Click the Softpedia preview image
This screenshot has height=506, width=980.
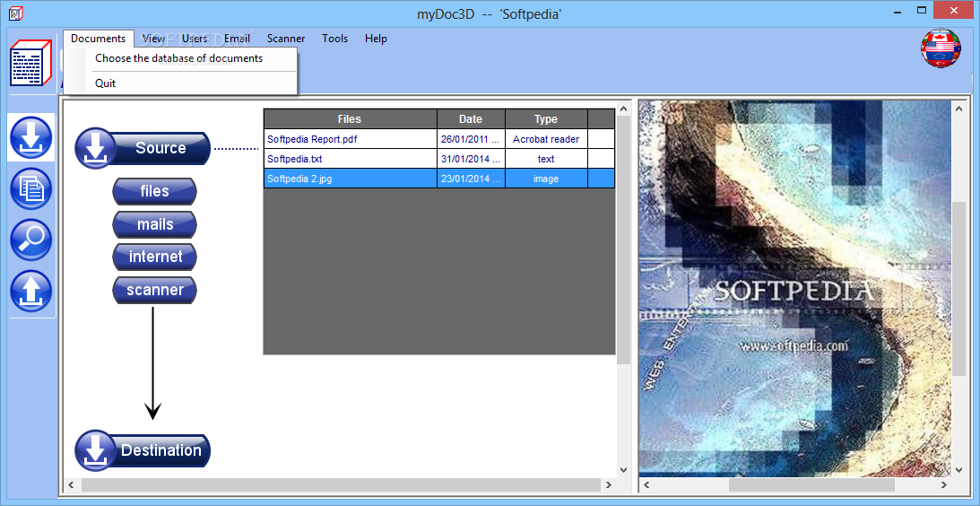794,288
